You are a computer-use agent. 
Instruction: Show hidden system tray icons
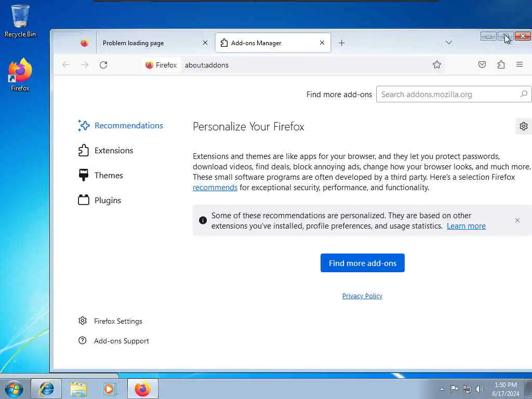point(442,389)
